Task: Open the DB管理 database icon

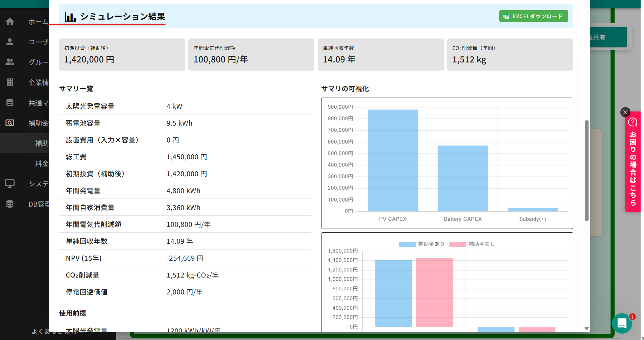Action: pyautogui.click(x=10, y=204)
